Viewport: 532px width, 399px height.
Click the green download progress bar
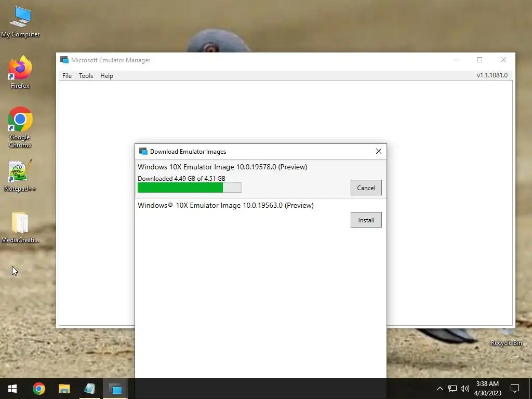[x=189, y=187]
